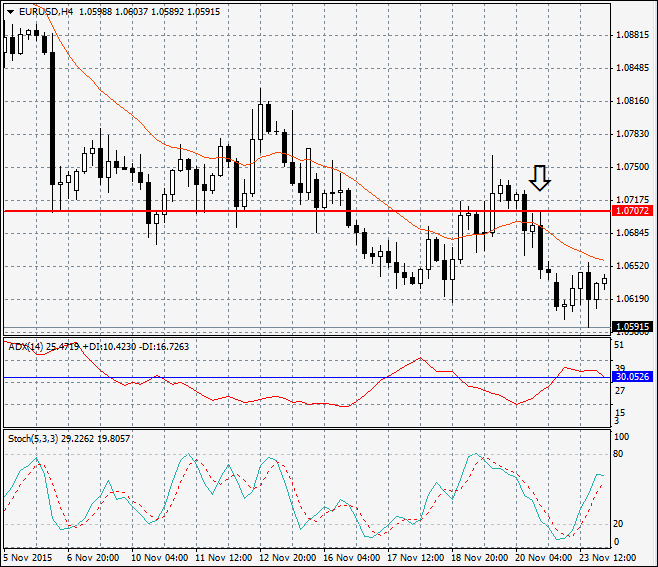Click price scale value 1.08815
This screenshot has width=658, height=567.
pyautogui.click(x=632, y=35)
